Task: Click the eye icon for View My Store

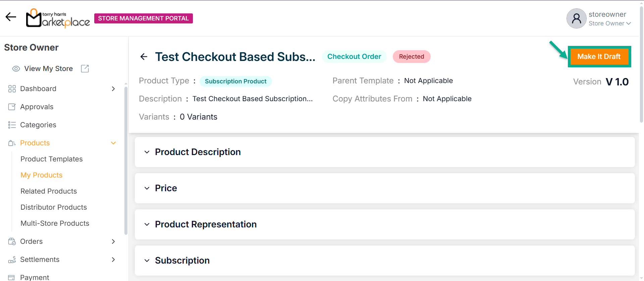Action: [16, 69]
